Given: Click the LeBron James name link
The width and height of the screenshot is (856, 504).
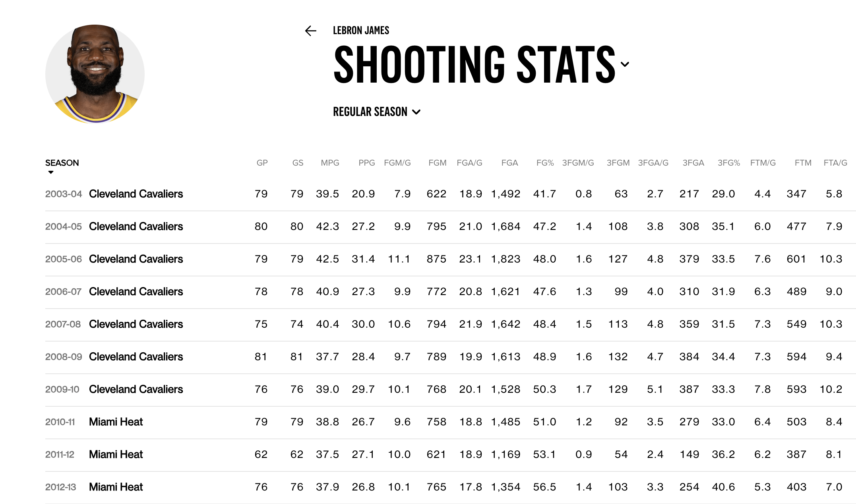Looking at the screenshot, I should tap(361, 31).
